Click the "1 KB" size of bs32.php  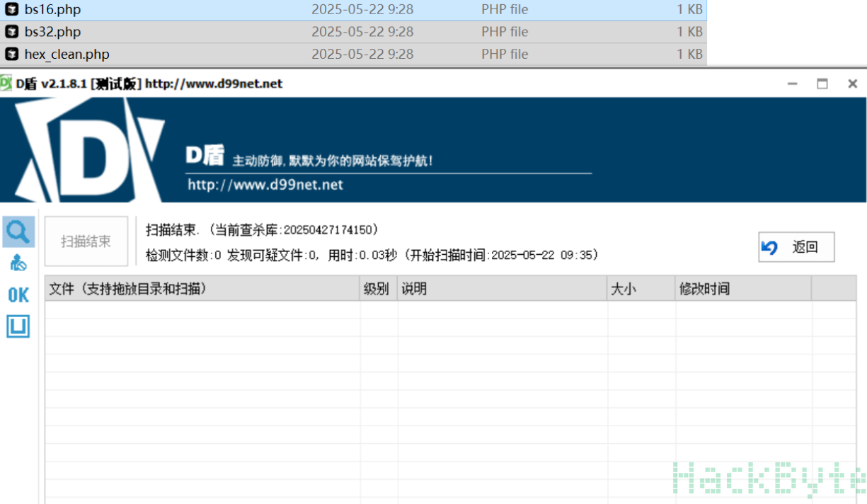[689, 32]
